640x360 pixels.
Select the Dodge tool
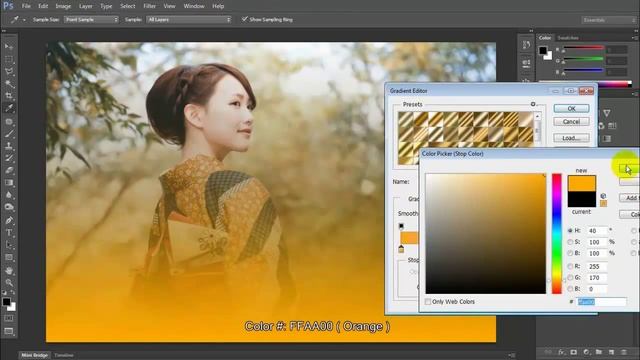(9, 207)
